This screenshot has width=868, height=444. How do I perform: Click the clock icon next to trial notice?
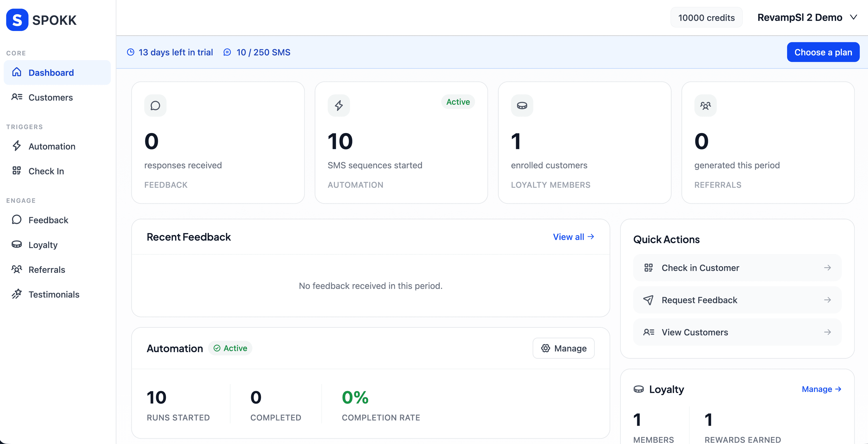click(131, 52)
